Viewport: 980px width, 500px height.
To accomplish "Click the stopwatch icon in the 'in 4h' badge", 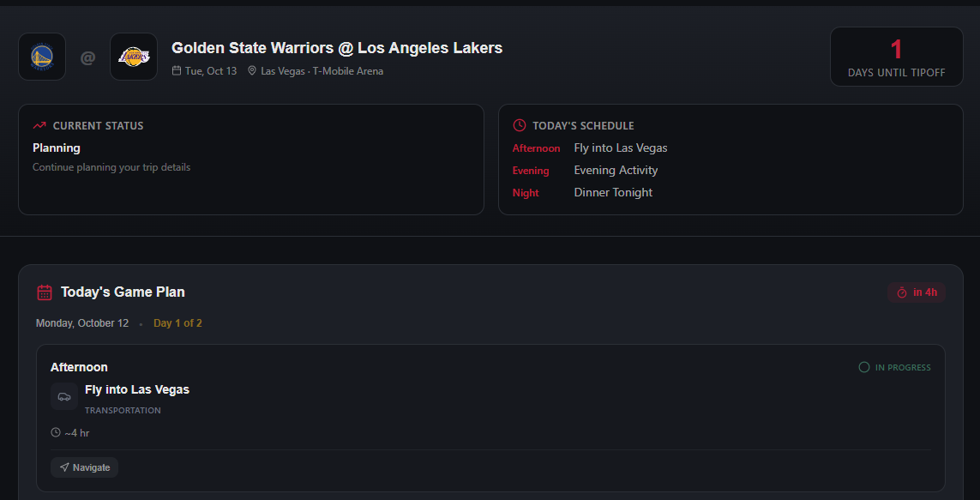I will [901, 292].
